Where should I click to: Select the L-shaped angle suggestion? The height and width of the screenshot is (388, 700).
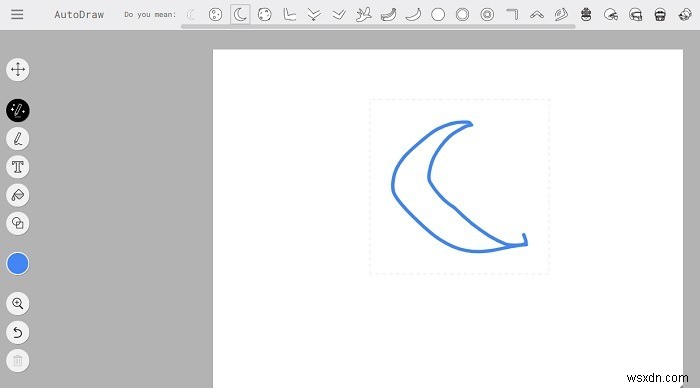[x=290, y=15]
